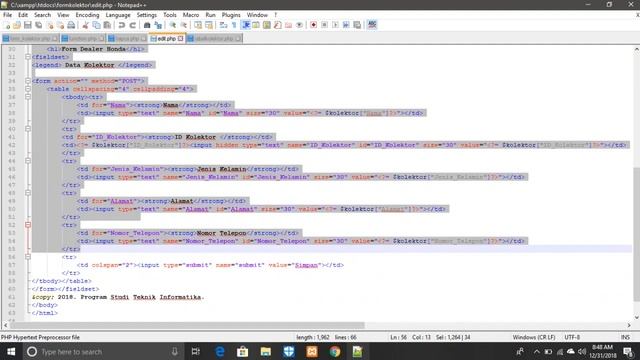
Task: Open the Document Map toolbar icon
Action: [x=267, y=25]
